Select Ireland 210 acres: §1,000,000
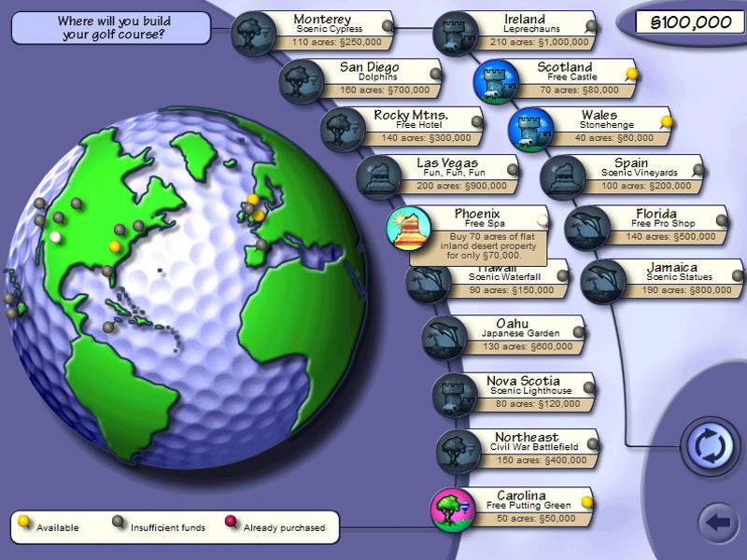747x560 pixels. pyautogui.click(x=539, y=42)
